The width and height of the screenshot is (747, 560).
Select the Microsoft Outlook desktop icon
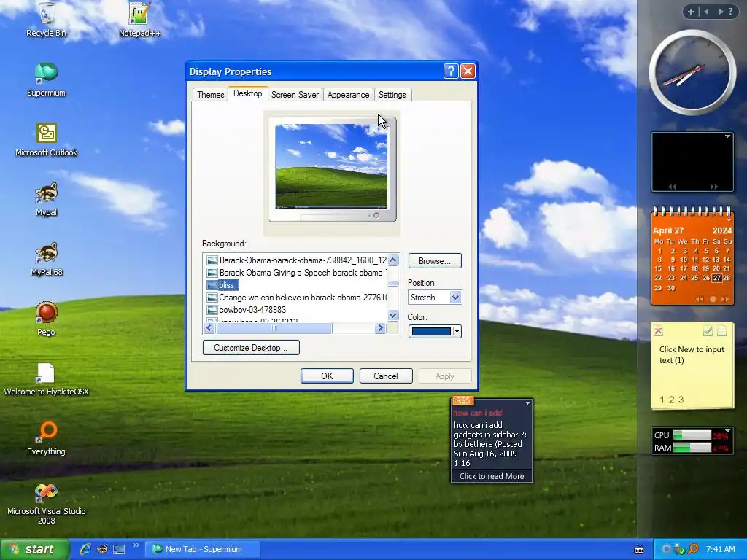click(x=46, y=139)
